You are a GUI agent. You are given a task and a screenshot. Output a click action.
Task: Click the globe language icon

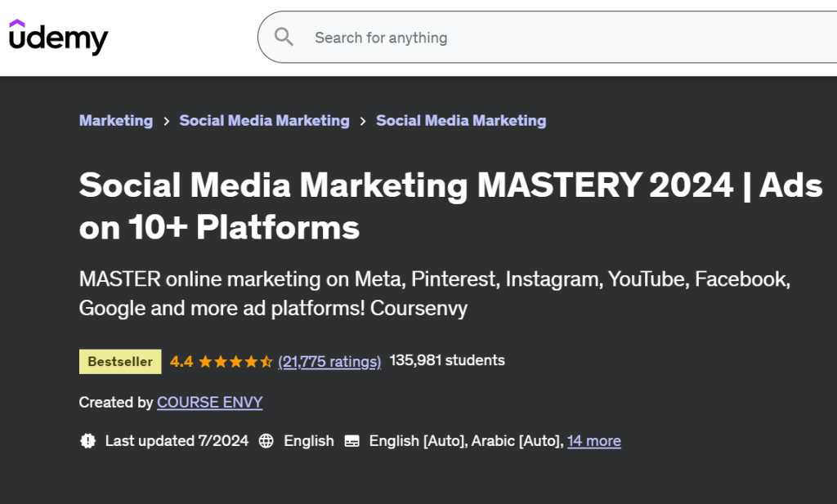click(266, 441)
